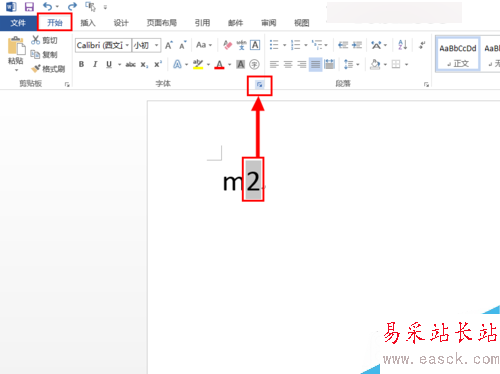Apply yellow text highlight color
Image resolution: width=500 pixels, height=374 pixels.
(x=198, y=64)
